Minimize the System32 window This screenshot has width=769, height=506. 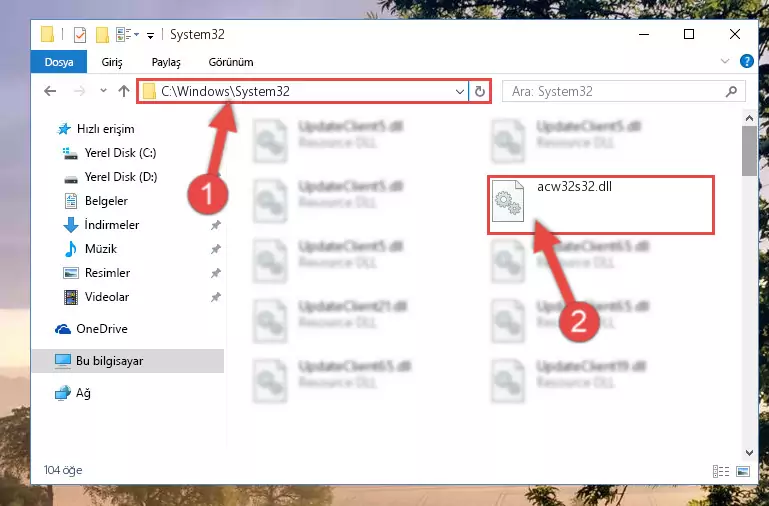pyautogui.click(x=644, y=34)
